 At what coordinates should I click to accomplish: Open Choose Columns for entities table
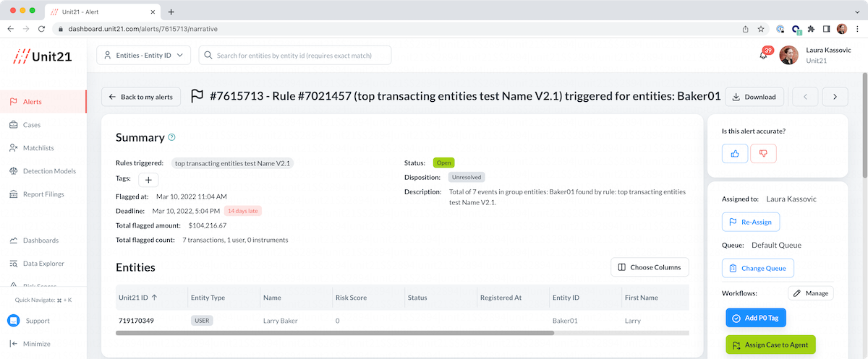pos(650,267)
